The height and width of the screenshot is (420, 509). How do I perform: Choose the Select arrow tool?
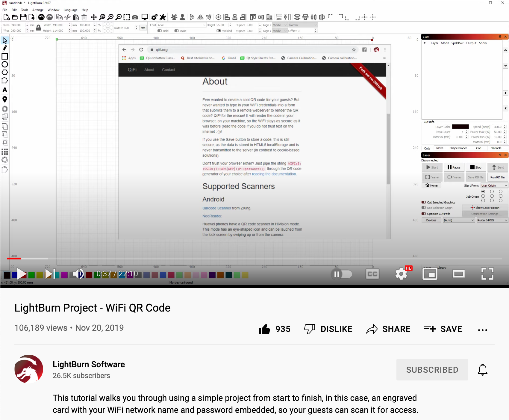pyautogui.click(x=5, y=40)
